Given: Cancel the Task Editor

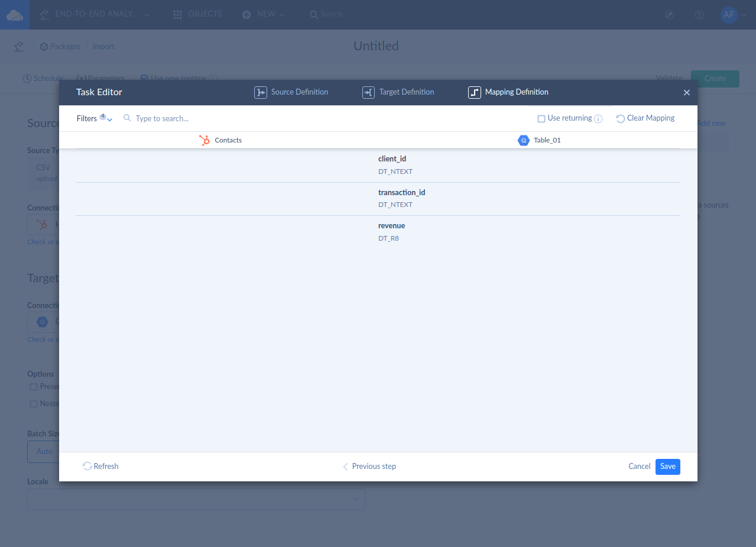Looking at the screenshot, I should click(x=640, y=466).
